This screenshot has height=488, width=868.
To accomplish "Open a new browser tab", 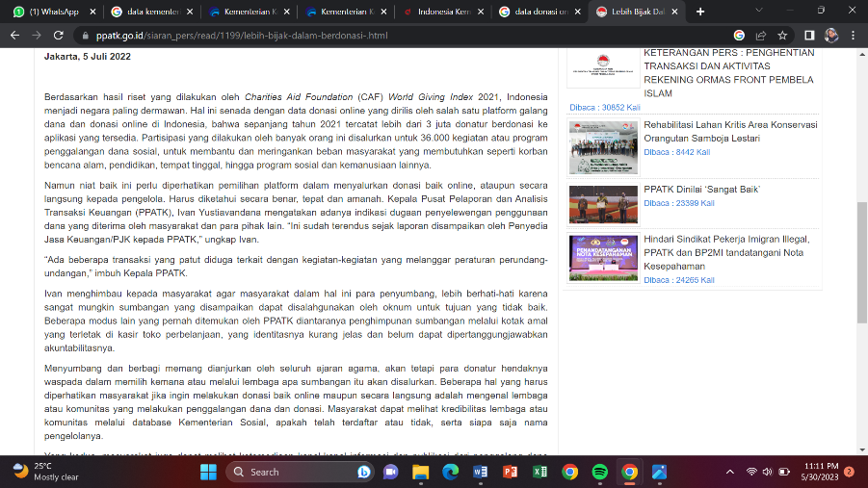I will (x=699, y=12).
